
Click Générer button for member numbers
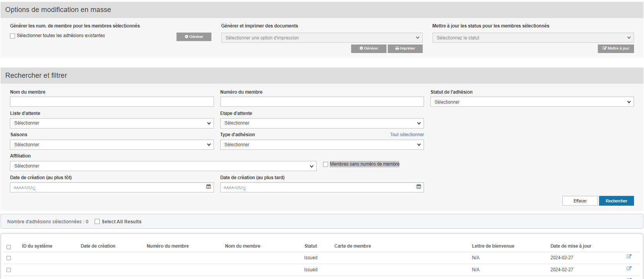194,37
